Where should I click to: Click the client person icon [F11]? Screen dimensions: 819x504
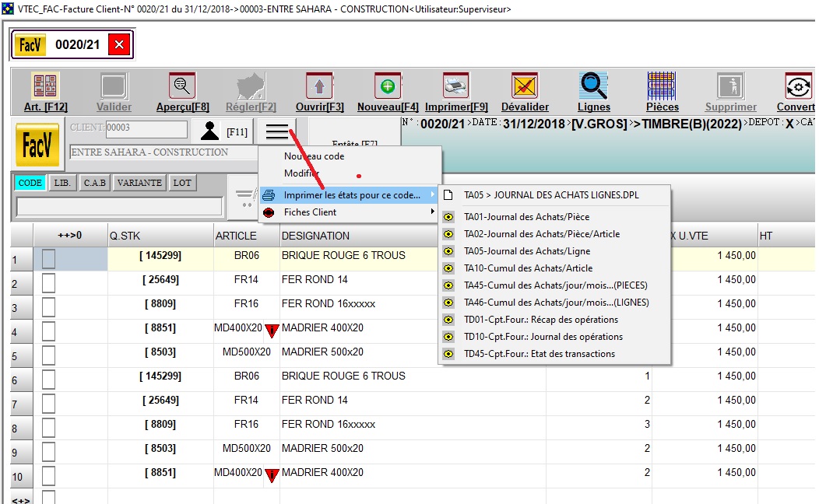(210, 131)
